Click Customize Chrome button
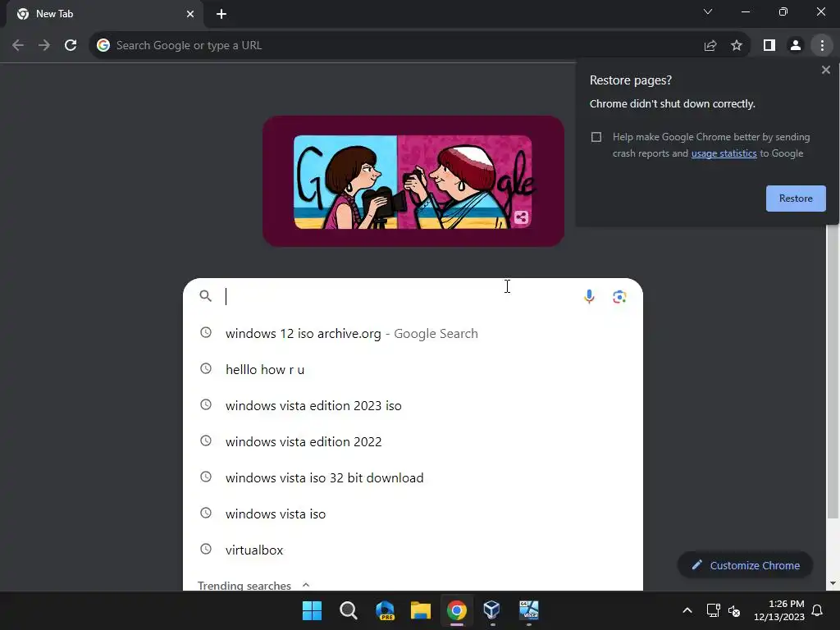Viewport: 840px width, 630px height. point(745,565)
